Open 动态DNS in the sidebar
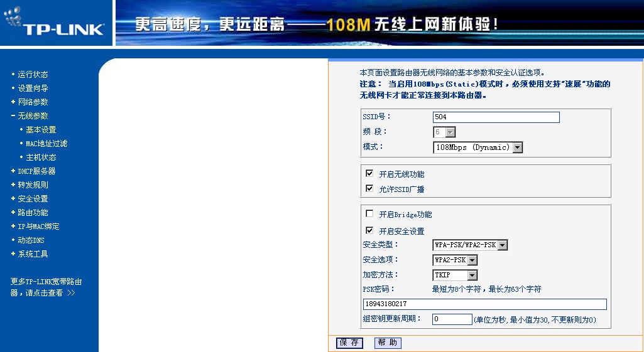The height and width of the screenshot is (352, 644). 31,240
